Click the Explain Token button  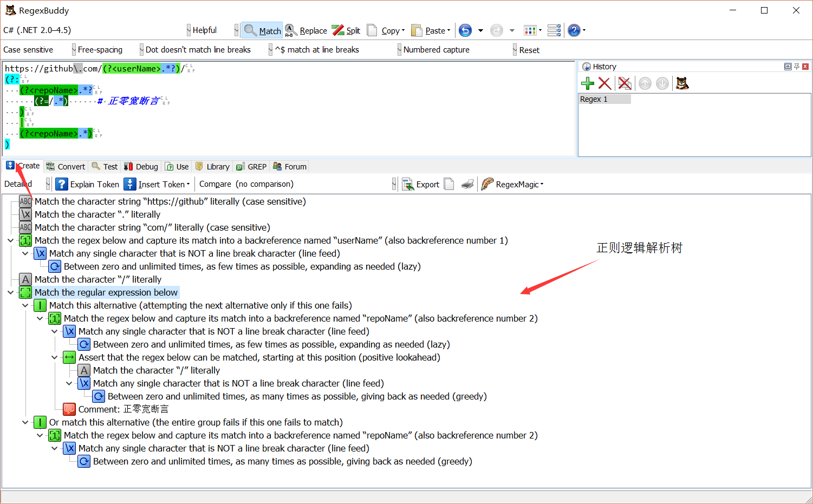click(87, 184)
